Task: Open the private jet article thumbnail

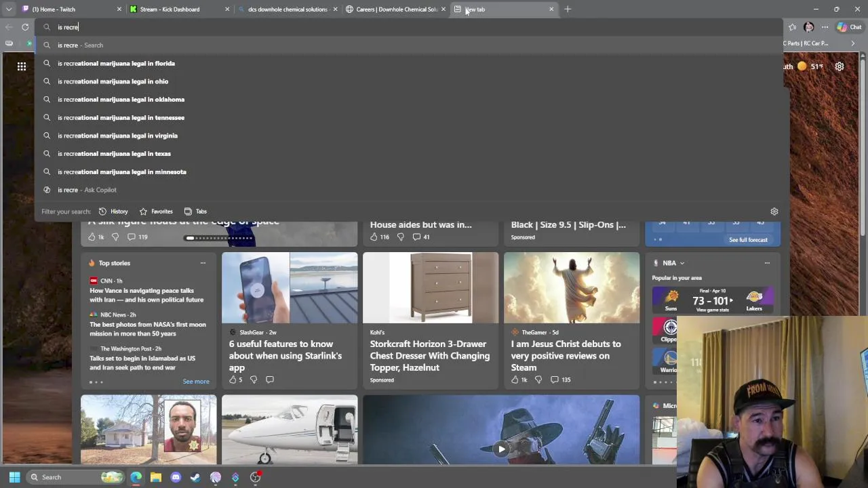Action: pos(290,430)
